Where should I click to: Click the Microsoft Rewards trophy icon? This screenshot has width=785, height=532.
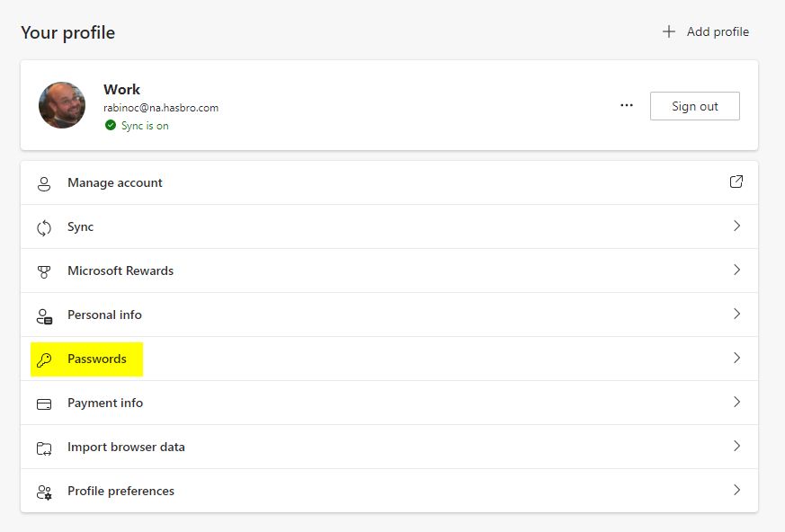44,271
